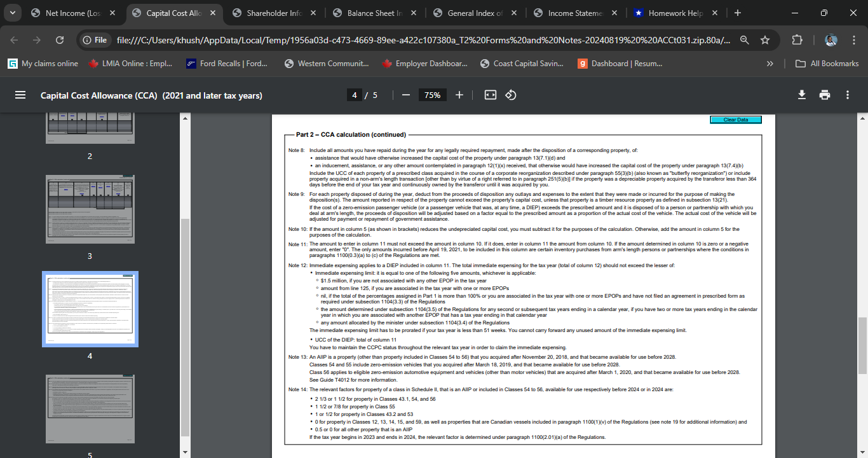Zoom out of the PDF
The image size is (868, 458).
coord(406,95)
